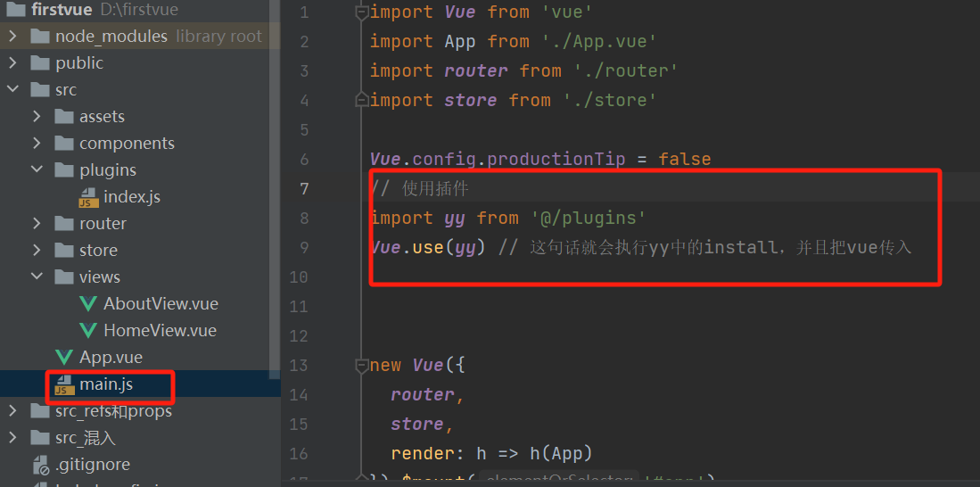Click the './router' import path string
980x487 pixels.
[x=626, y=71]
